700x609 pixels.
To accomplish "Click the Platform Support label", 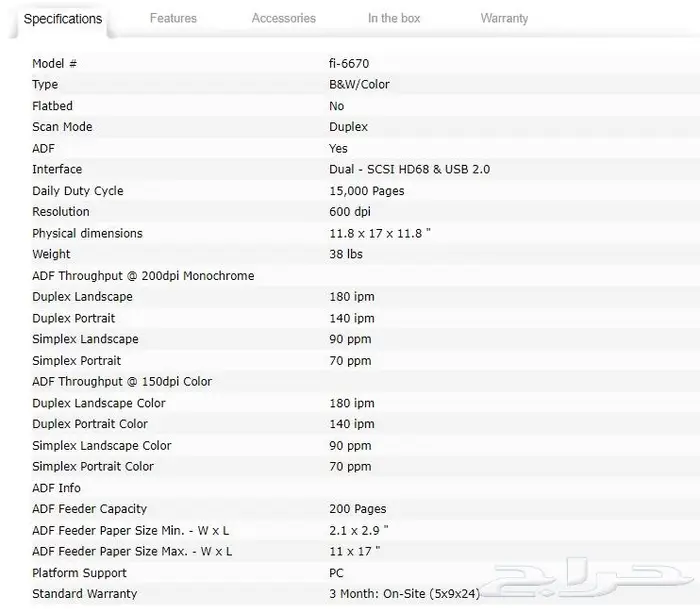I will (x=79, y=573).
